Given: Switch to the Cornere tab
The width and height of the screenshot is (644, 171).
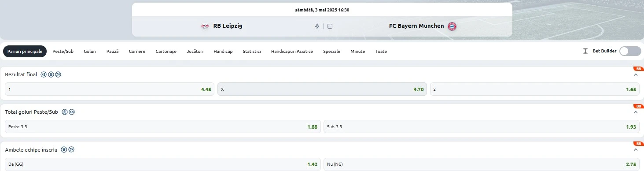Looking at the screenshot, I should (137, 52).
